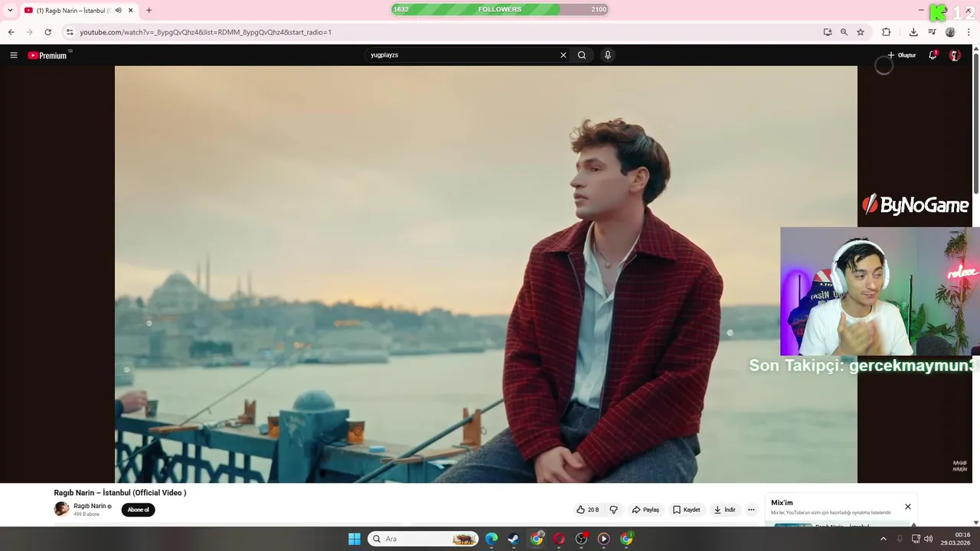
Task: Open volume control in system tray
Action: point(928,539)
